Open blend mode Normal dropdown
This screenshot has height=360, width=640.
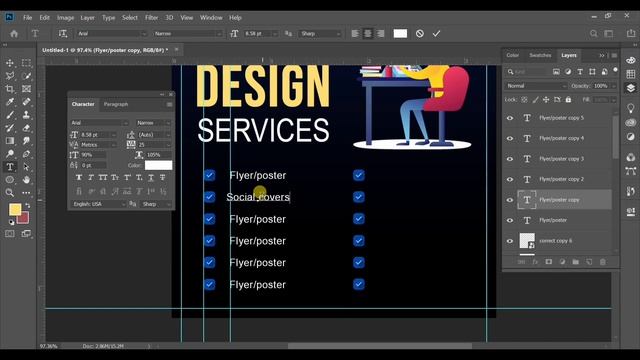(536, 86)
